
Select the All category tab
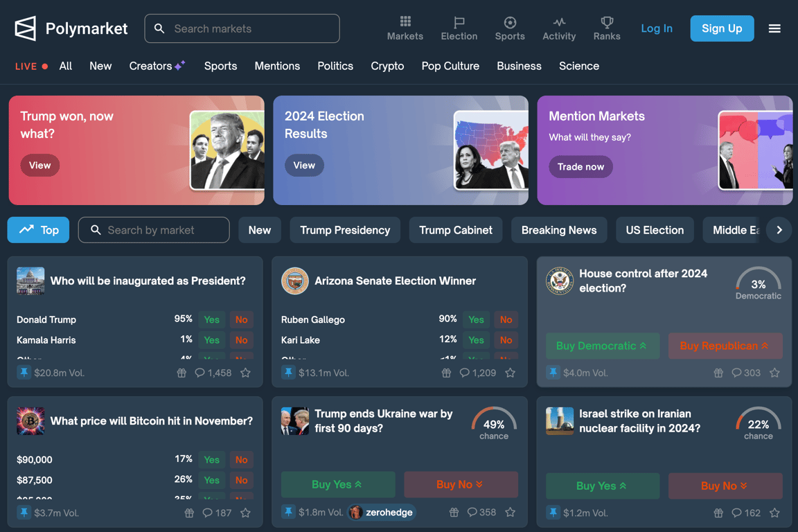coord(66,66)
